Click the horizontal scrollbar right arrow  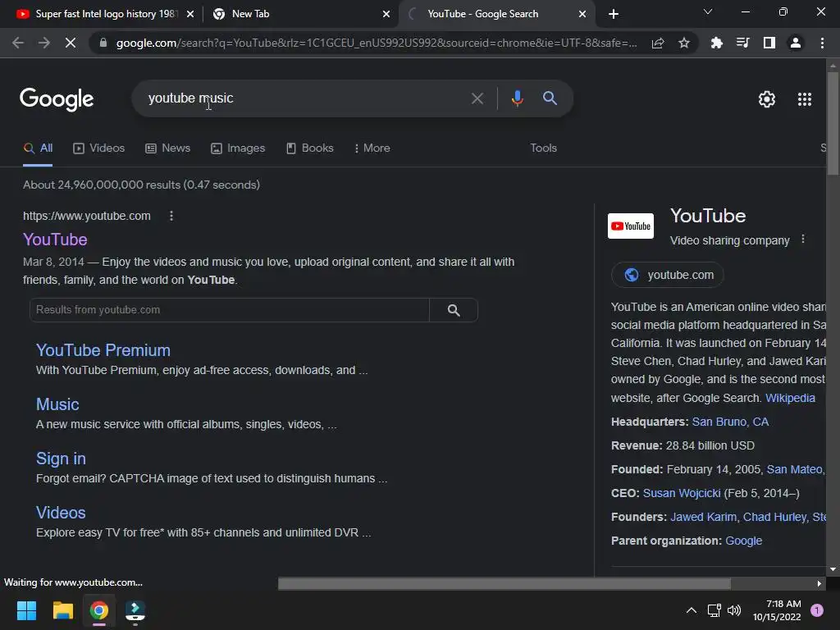(x=819, y=583)
